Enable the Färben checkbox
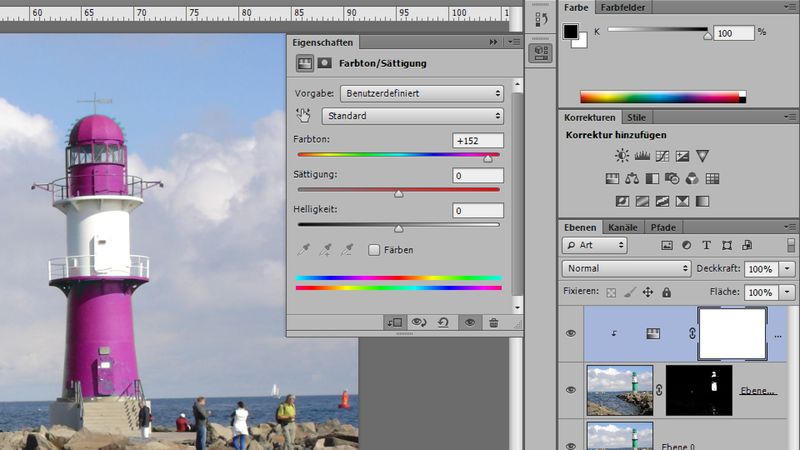Viewport: 800px width, 450px height. [375, 250]
